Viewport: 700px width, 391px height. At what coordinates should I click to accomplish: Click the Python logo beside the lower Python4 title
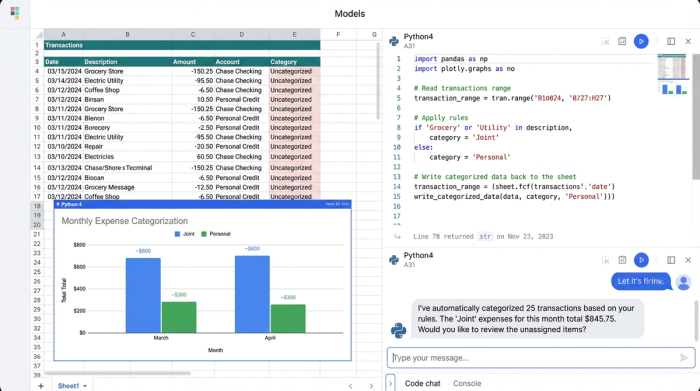(x=394, y=260)
